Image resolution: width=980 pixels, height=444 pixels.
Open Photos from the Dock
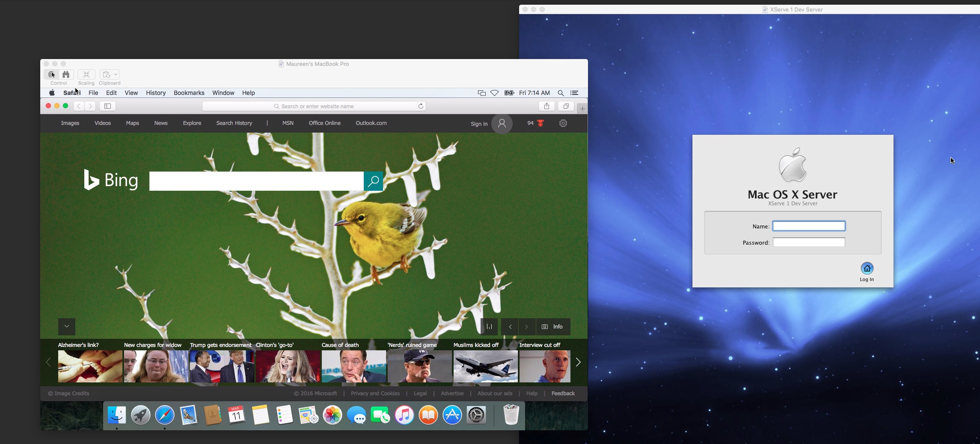point(333,415)
